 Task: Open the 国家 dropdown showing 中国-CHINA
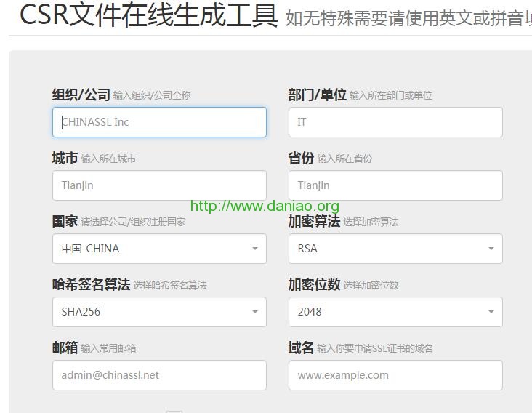(x=159, y=249)
